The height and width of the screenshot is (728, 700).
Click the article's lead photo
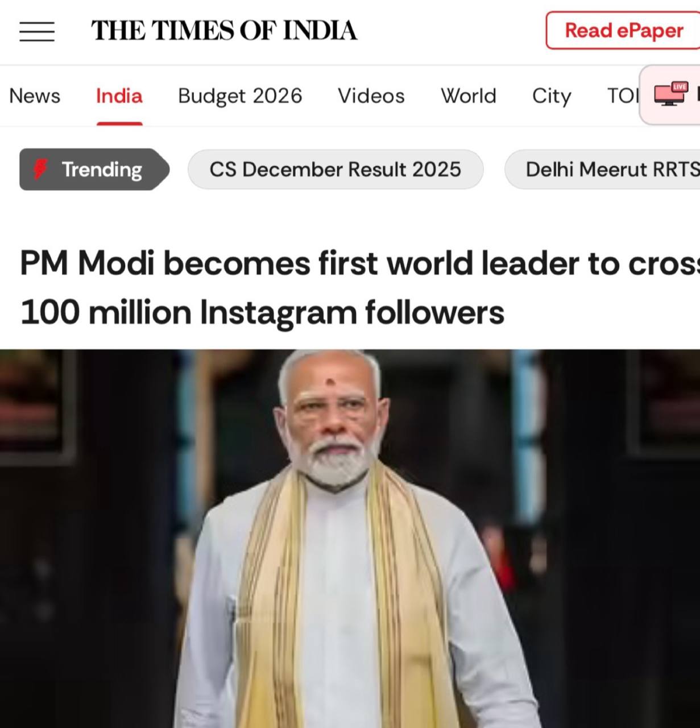pyautogui.click(x=350, y=538)
